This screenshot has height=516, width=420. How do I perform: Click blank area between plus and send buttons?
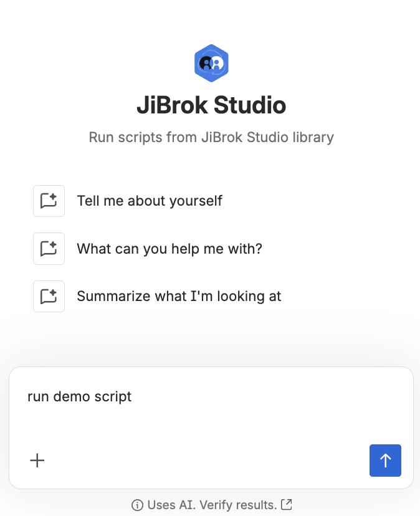[206, 461]
